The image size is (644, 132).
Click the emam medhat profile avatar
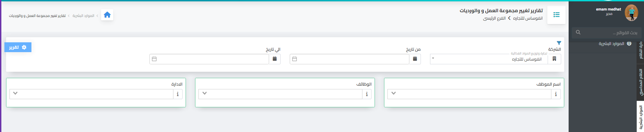(x=631, y=13)
